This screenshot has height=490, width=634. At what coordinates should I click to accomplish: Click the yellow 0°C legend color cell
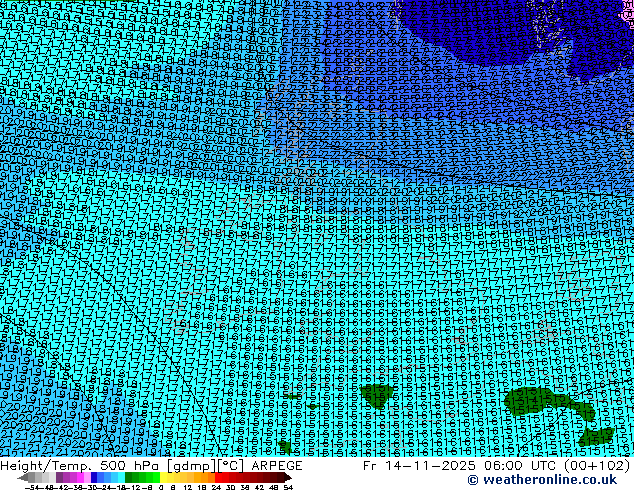(163, 477)
